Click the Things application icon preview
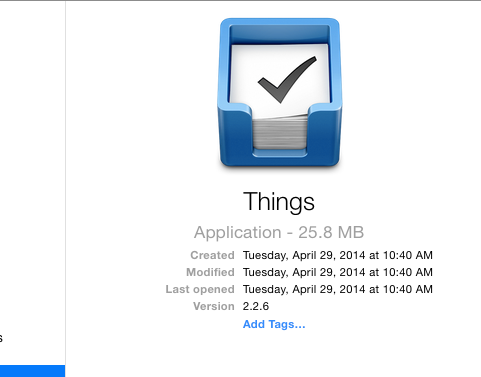 tap(279, 92)
